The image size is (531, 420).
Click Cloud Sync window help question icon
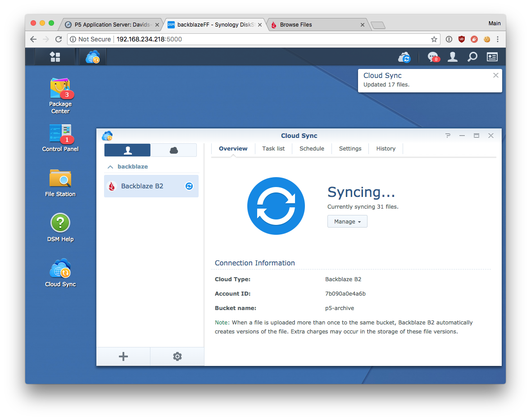448,136
